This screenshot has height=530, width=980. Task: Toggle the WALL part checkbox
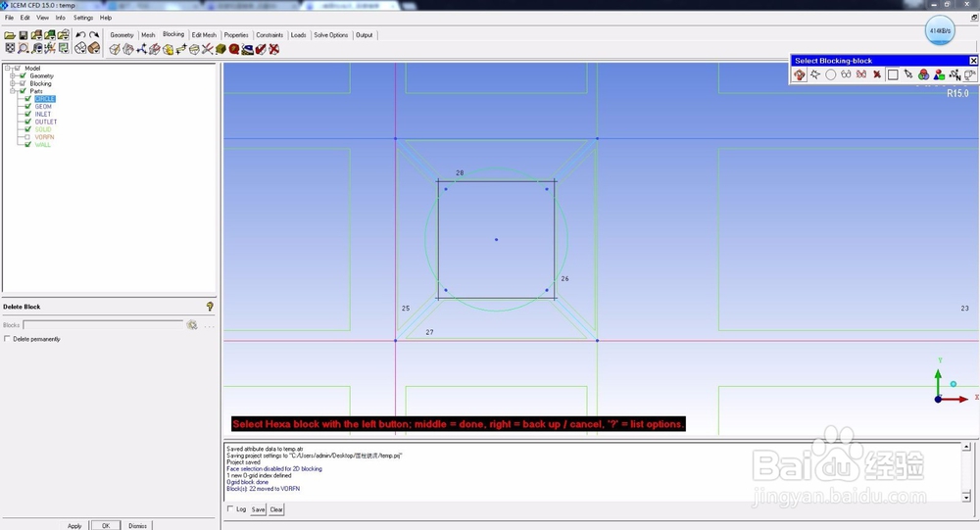(28, 144)
